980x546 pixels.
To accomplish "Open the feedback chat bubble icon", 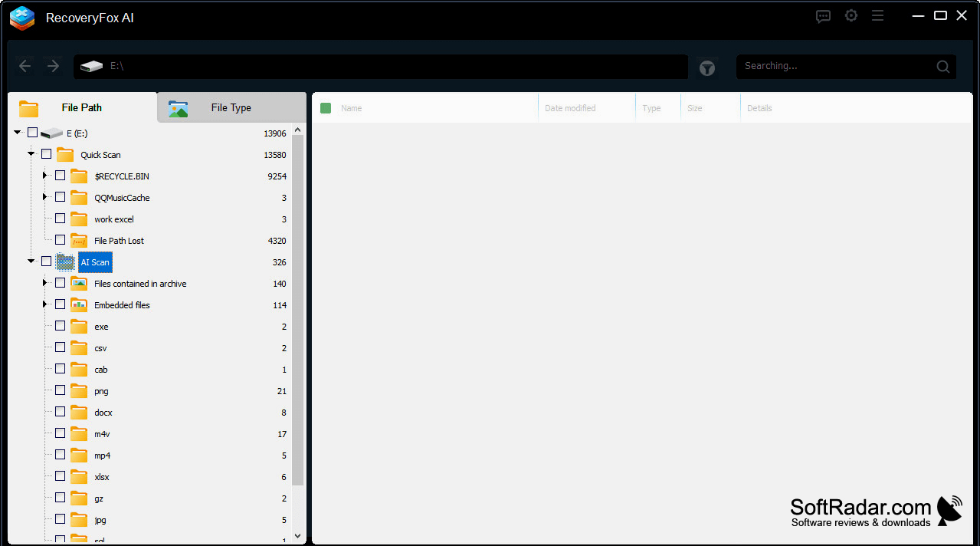I will 823,16.
